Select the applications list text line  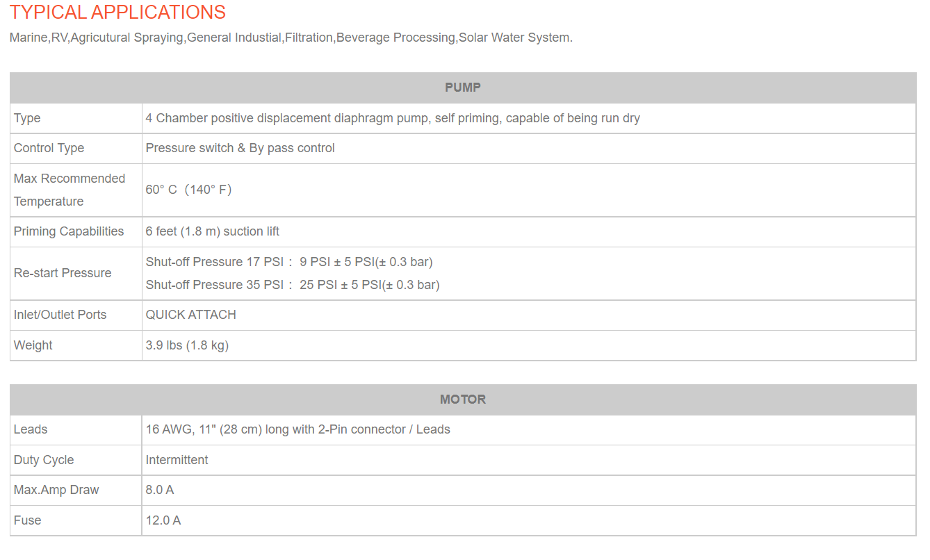pos(291,38)
